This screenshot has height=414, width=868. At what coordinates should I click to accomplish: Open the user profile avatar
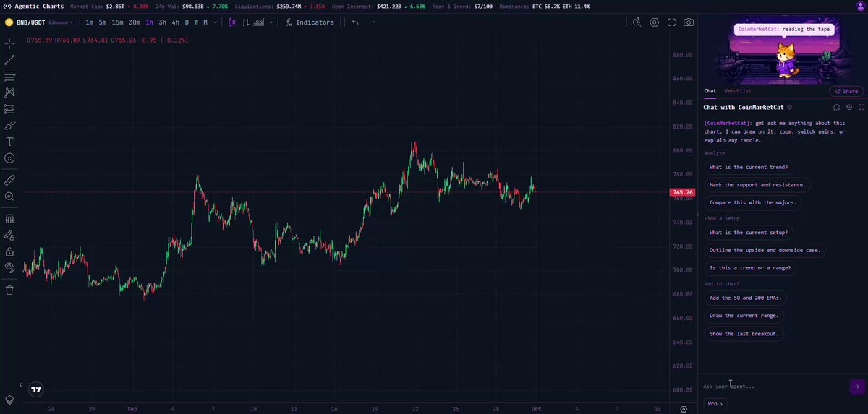[x=861, y=6]
